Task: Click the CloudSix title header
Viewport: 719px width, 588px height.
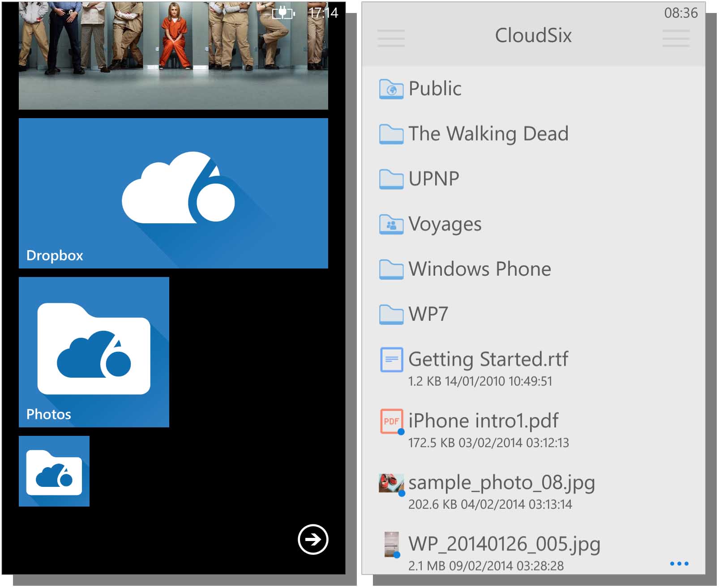Action: click(533, 36)
